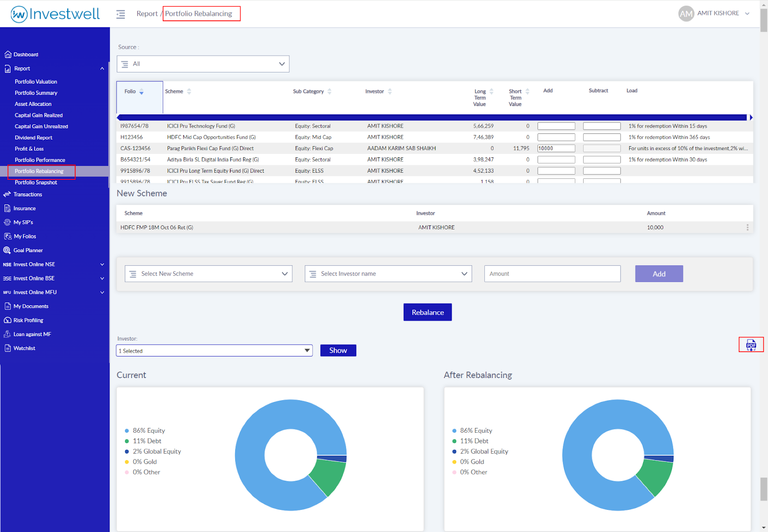Screen dimensions: 768x532
Task: Click the Rebalance button
Action: tap(428, 312)
